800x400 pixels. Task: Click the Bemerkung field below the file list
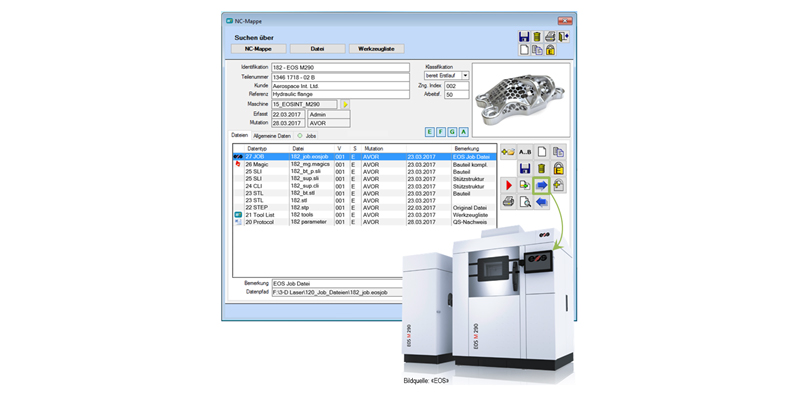tap(337, 283)
